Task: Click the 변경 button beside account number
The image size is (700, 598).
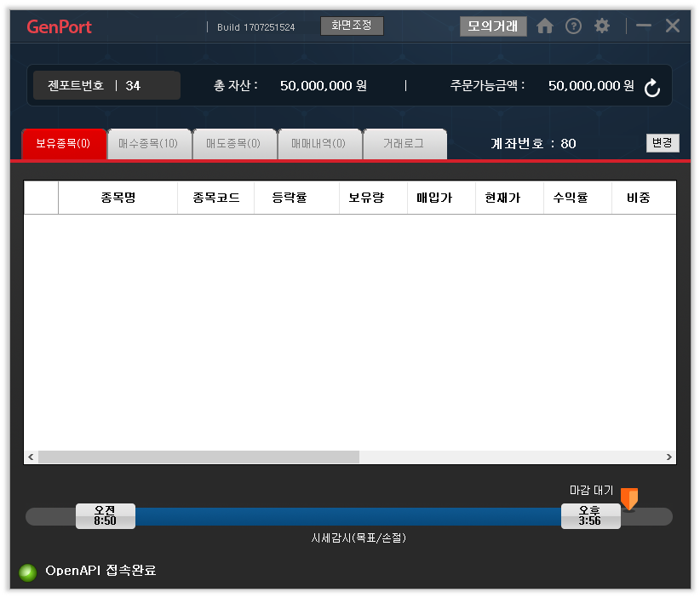Action: coord(662,143)
